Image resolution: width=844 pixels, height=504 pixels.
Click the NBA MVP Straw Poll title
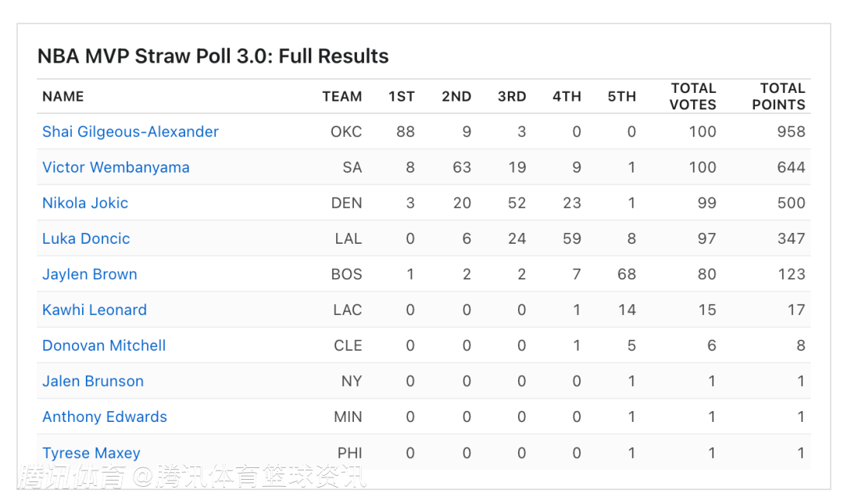coord(213,56)
